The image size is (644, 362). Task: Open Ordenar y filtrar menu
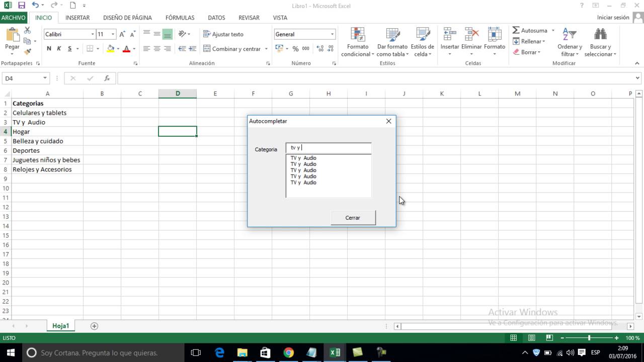click(x=570, y=42)
